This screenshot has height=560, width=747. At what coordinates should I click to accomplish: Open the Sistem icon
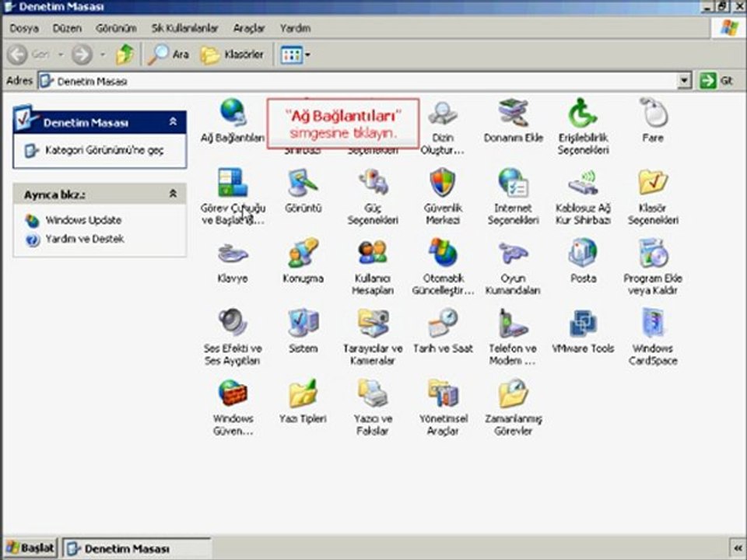[x=303, y=323]
